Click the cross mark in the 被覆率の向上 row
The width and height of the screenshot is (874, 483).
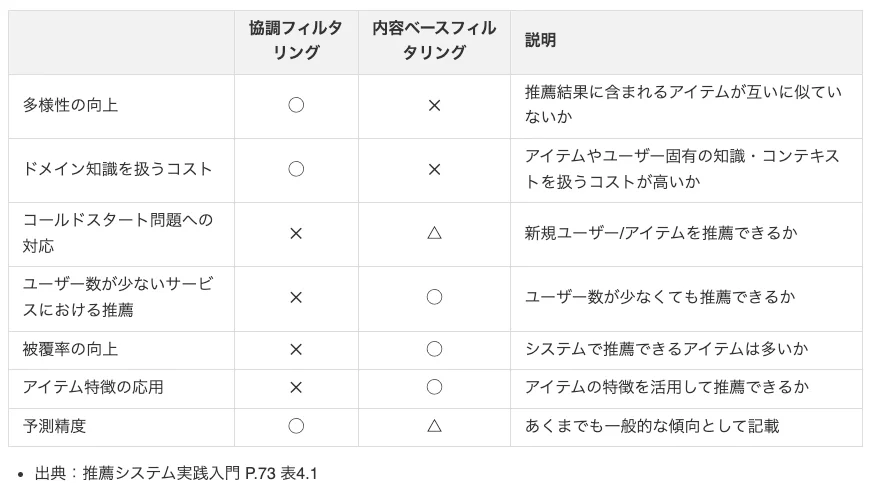[296, 350]
